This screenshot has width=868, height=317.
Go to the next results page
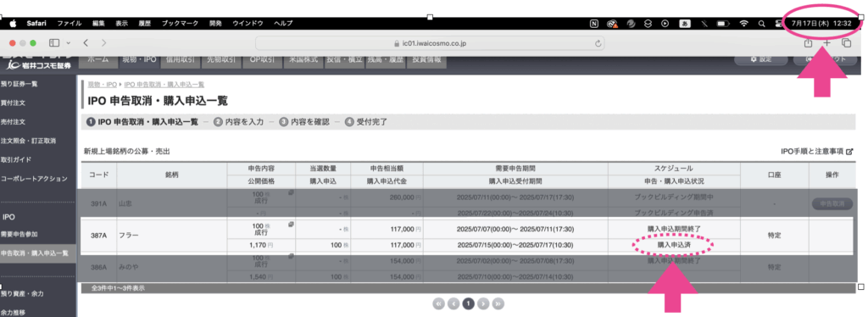483,303
